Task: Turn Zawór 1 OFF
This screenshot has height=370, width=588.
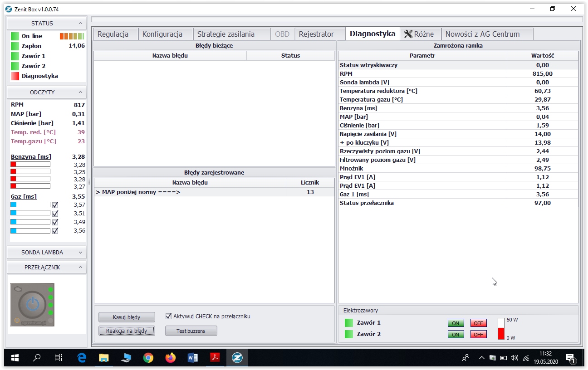Action: [478, 323]
